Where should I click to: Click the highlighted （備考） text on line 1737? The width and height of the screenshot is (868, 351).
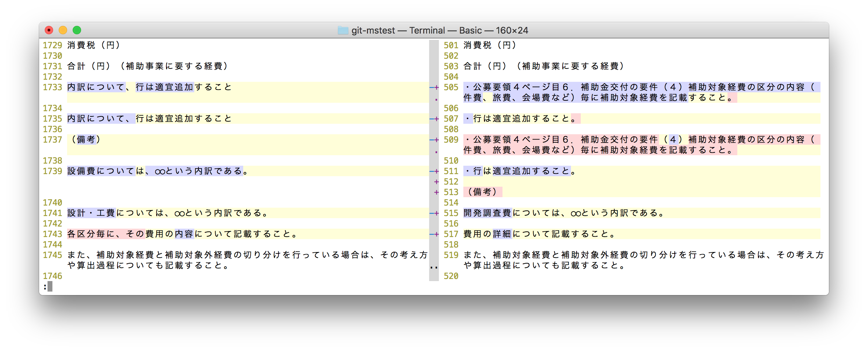pos(86,139)
